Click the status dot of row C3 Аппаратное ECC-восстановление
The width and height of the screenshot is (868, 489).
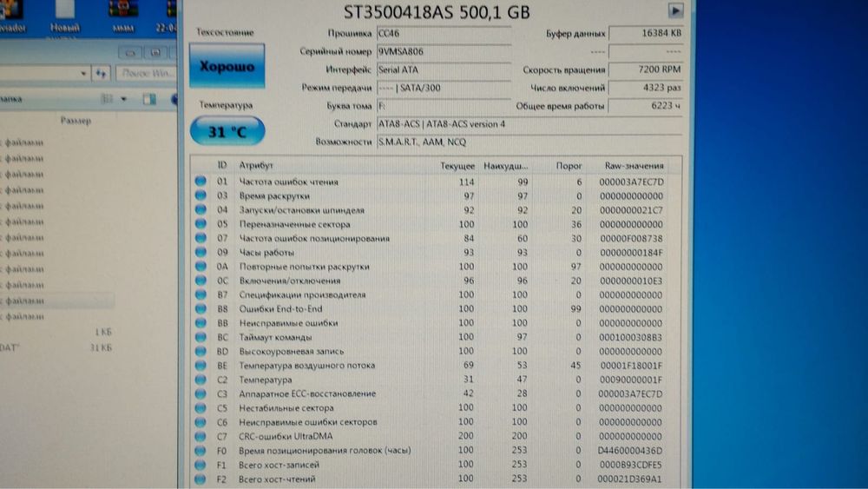click(x=201, y=393)
